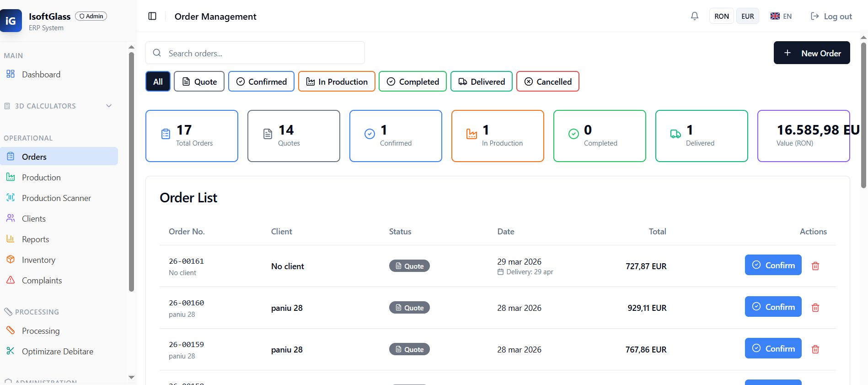Collapse the Processing sidebar section header

37,312
